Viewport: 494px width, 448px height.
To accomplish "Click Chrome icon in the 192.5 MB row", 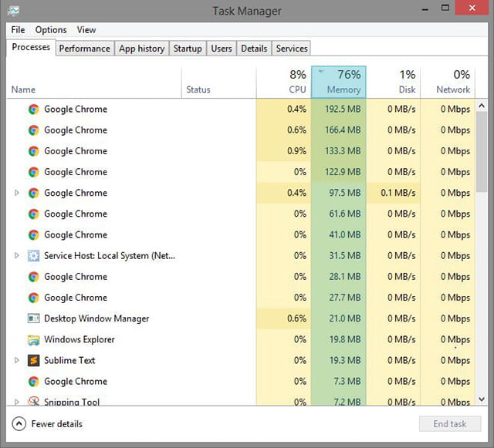I will tap(33, 109).
